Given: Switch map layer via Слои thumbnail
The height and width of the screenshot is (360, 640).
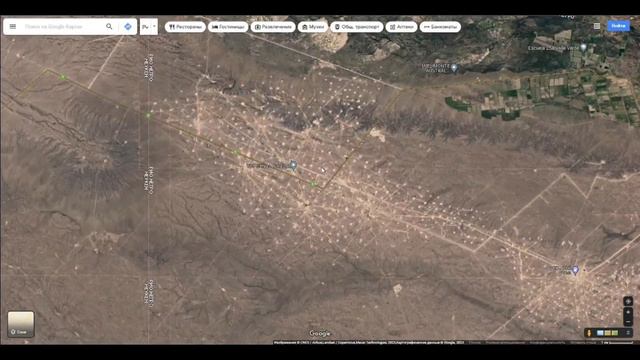Looking at the screenshot, I should click(21, 324).
